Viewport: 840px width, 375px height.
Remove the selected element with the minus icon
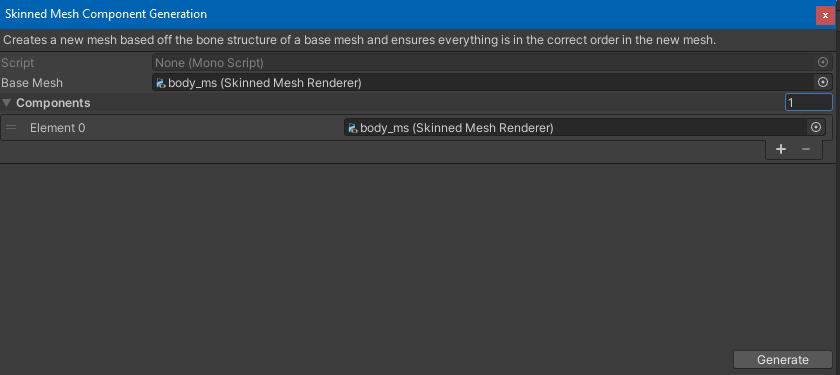(806, 149)
